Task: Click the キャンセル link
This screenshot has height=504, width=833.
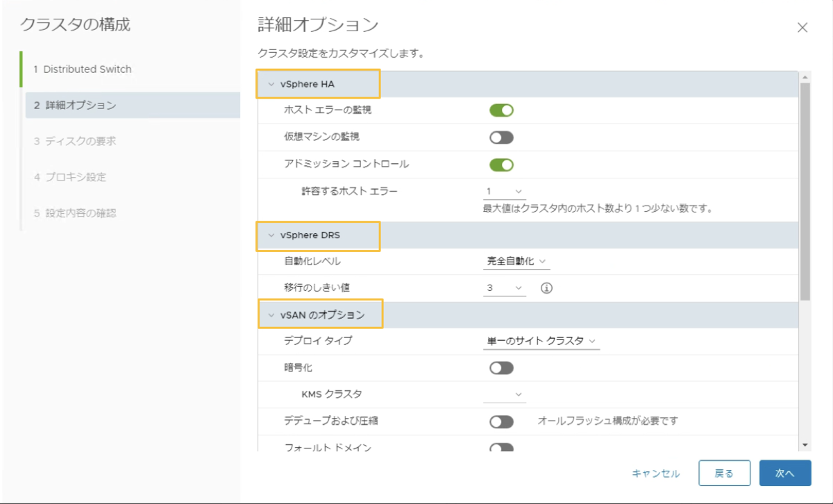Action: [656, 473]
